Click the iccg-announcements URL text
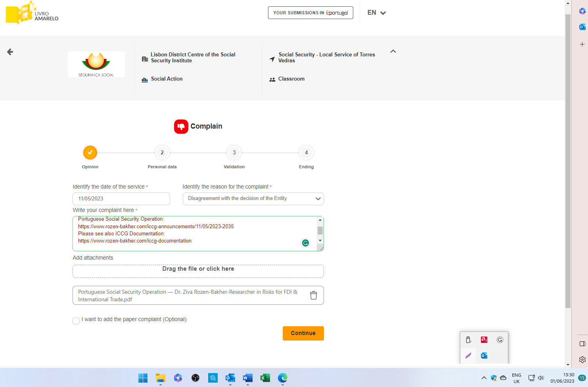588x387 pixels. tap(156, 227)
